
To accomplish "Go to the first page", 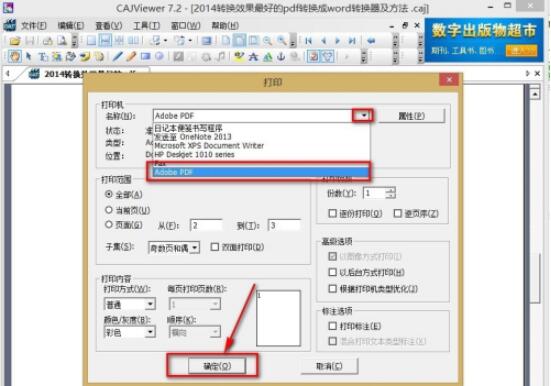I will (309, 41).
